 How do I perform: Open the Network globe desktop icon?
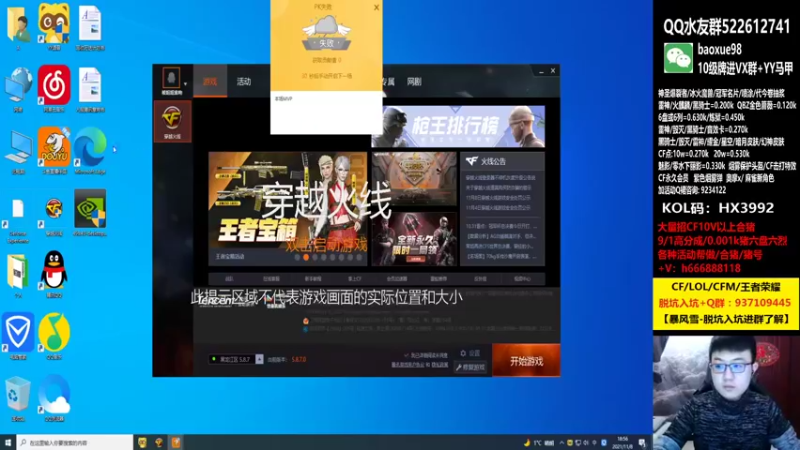click(18, 88)
